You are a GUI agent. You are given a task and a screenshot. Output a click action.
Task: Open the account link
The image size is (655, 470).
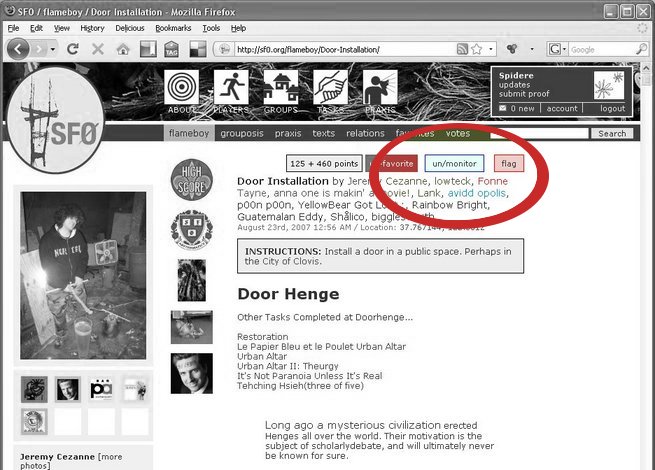(x=562, y=109)
